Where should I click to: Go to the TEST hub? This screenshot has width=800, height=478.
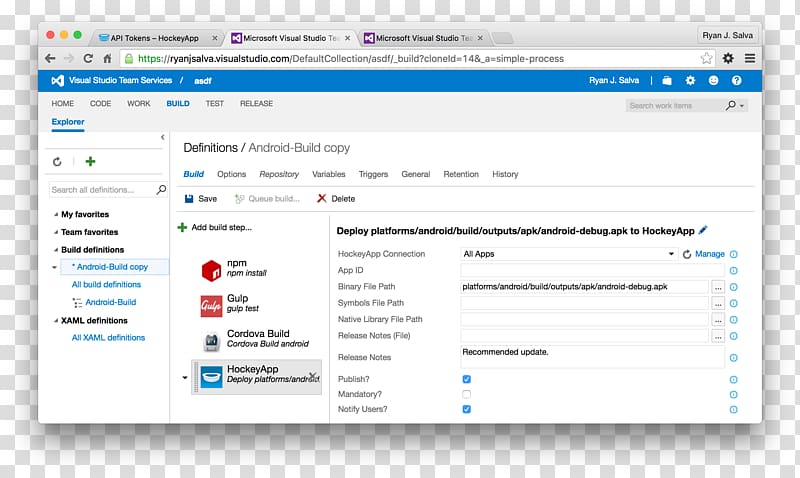215,104
